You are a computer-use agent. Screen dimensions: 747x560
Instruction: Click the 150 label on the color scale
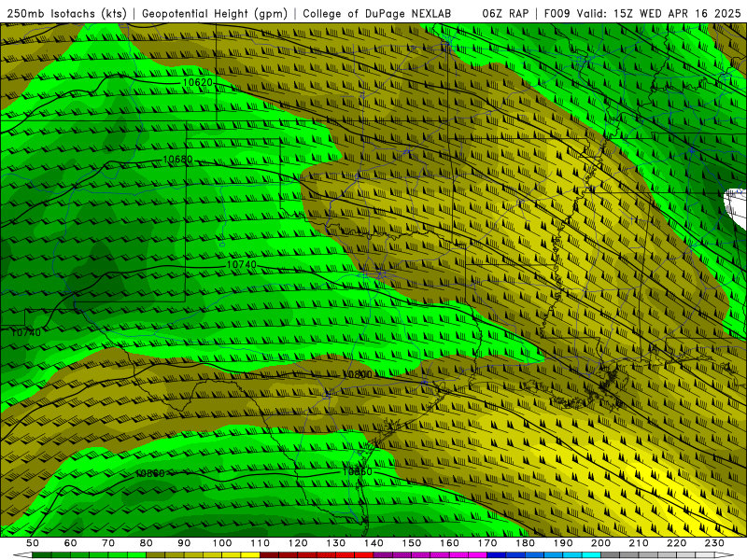click(x=412, y=543)
